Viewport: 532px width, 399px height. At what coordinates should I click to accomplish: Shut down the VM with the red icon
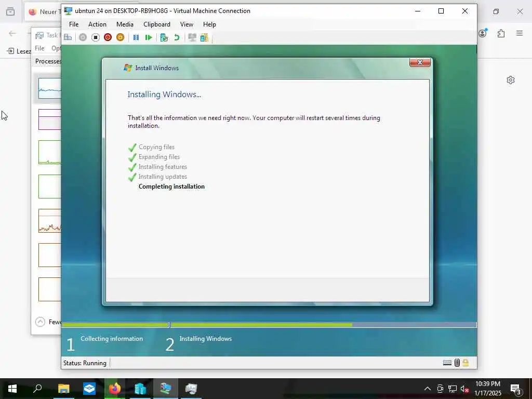coord(108,37)
